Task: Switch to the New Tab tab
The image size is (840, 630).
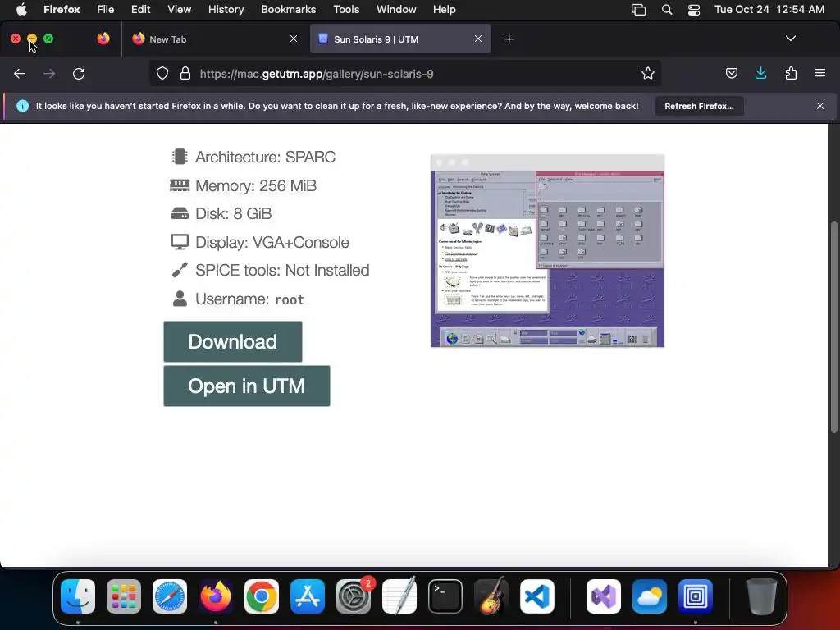Action: click(x=215, y=39)
